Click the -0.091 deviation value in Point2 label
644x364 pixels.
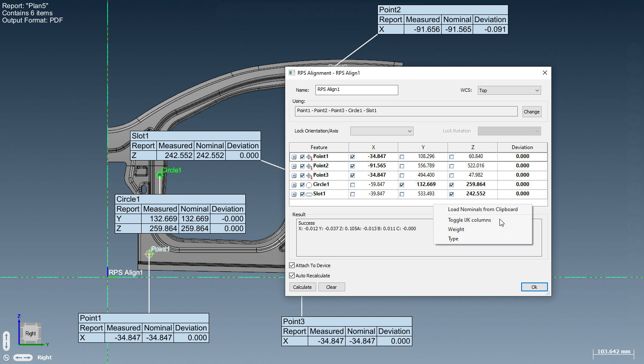[495, 29]
